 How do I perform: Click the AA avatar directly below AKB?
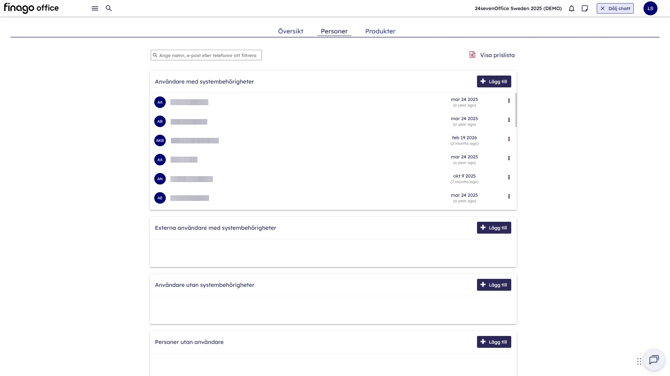pos(160,159)
